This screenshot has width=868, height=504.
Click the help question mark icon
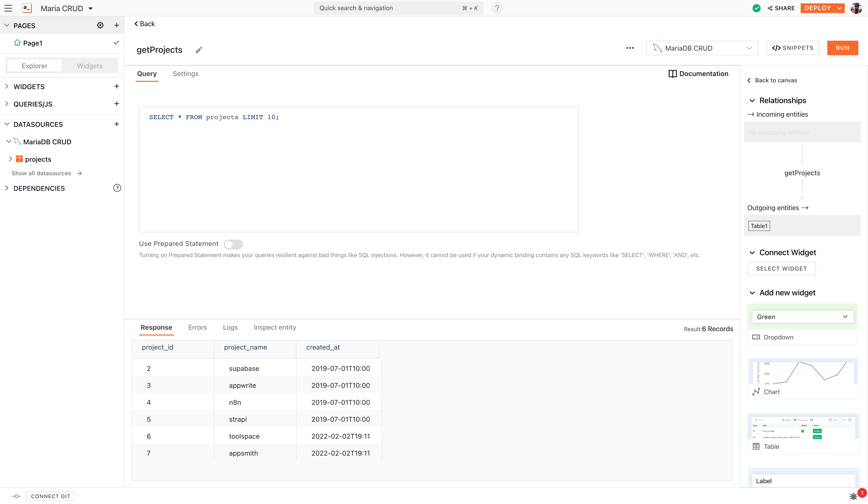coord(497,8)
